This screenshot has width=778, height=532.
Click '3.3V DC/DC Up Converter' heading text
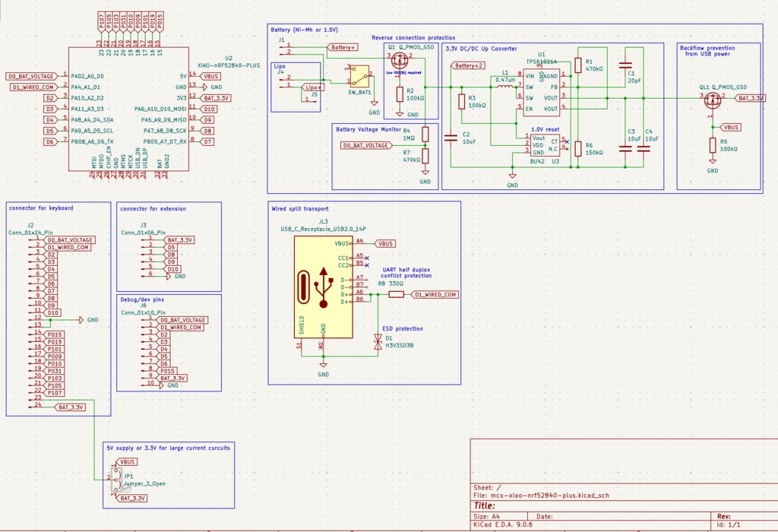pyautogui.click(x=481, y=49)
